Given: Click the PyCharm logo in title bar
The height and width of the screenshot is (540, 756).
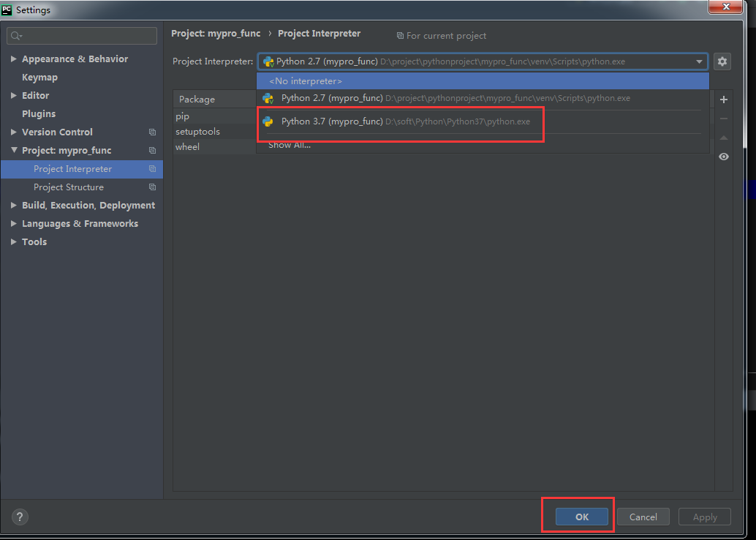Looking at the screenshot, I should click(x=7, y=10).
